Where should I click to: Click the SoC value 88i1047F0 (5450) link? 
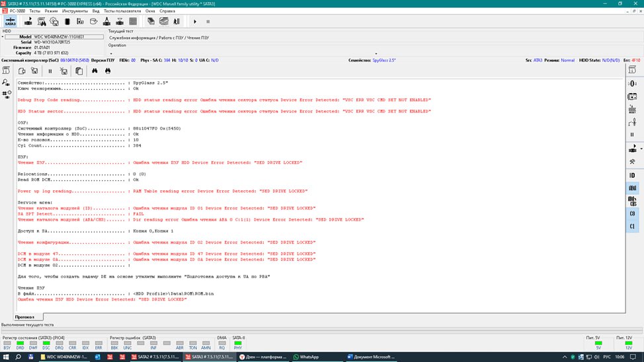click(x=75, y=60)
